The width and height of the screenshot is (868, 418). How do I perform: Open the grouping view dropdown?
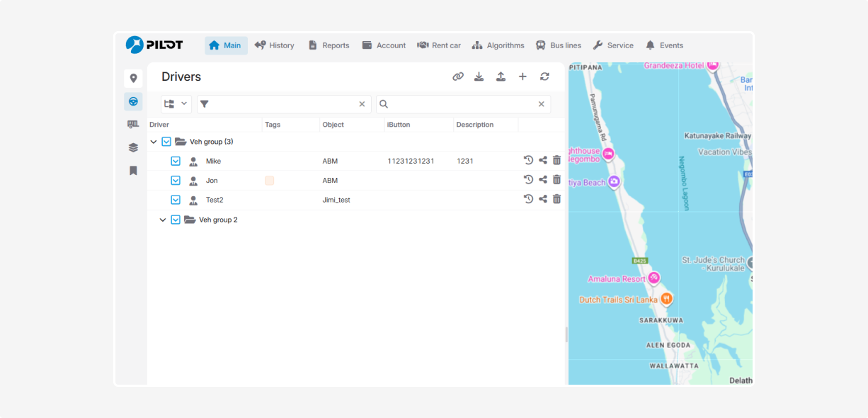click(176, 104)
